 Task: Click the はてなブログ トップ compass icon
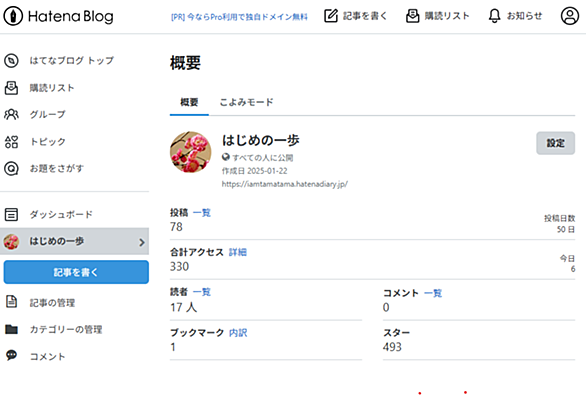point(11,61)
